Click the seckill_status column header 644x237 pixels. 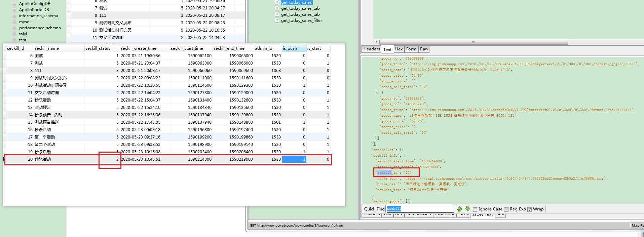102,48
